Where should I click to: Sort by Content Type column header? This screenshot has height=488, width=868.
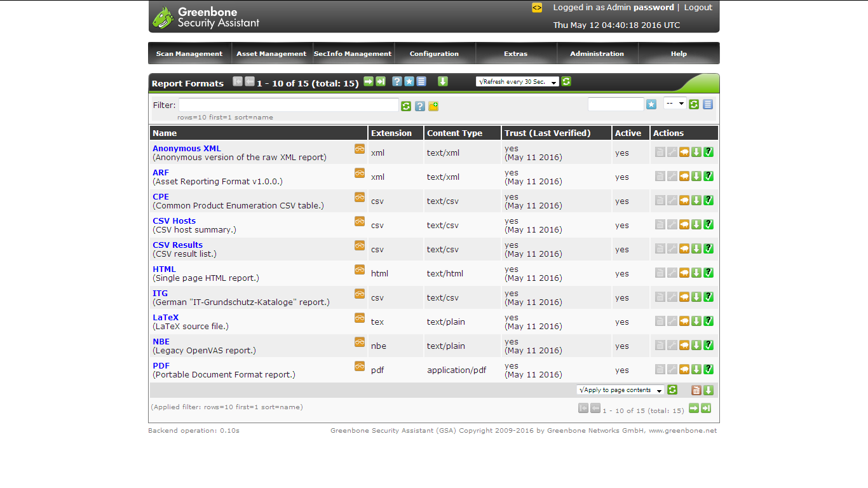pyautogui.click(x=454, y=133)
